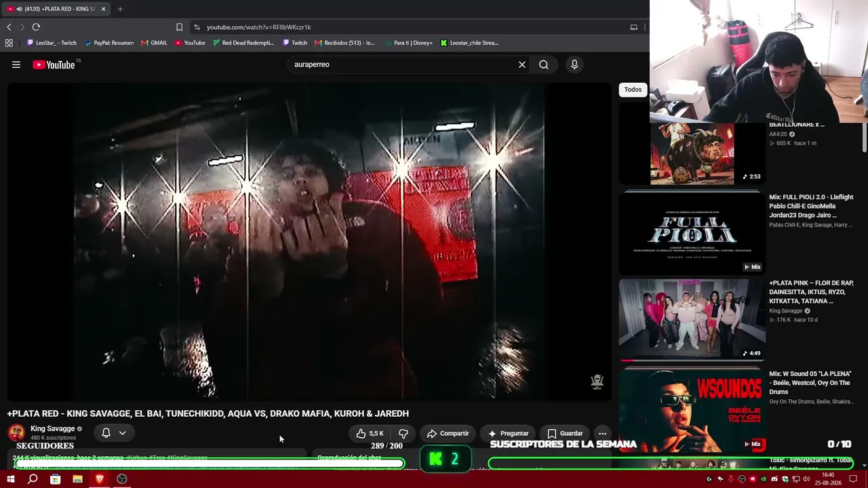Open the PayPal: Resumen bookmark
This screenshot has width=868, height=488.
(109, 43)
